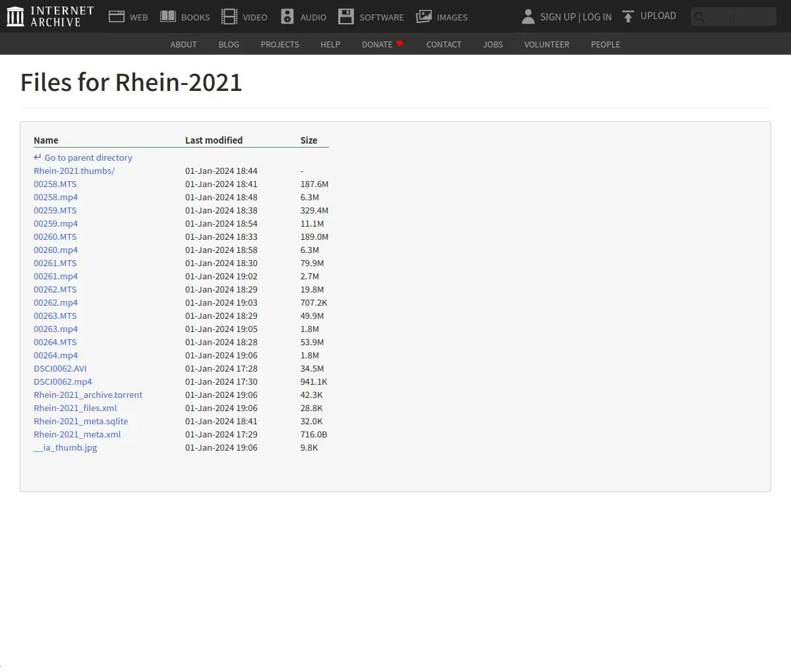Viewport: 791px width, 672px height.
Task: Open the Rhein-2021_meta.xml file
Action: (x=77, y=434)
